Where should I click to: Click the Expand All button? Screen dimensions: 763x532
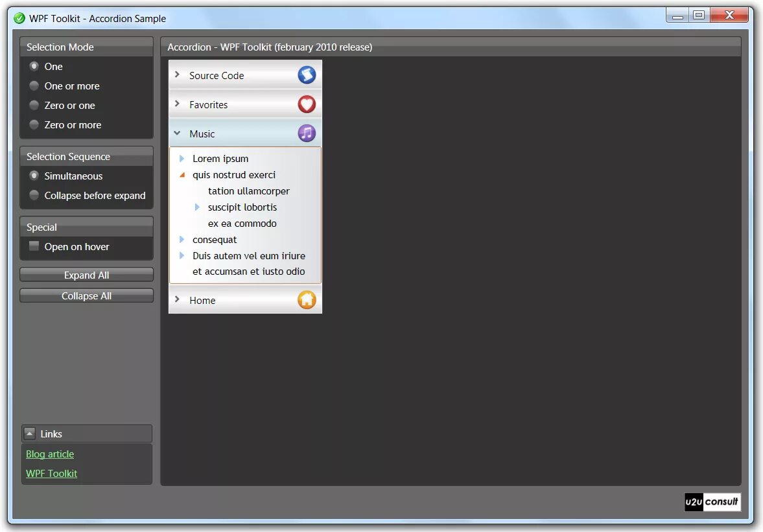tap(87, 275)
